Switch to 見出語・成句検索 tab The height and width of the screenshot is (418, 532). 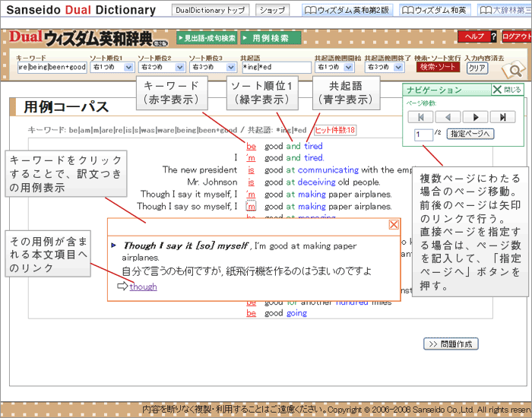click(207, 38)
